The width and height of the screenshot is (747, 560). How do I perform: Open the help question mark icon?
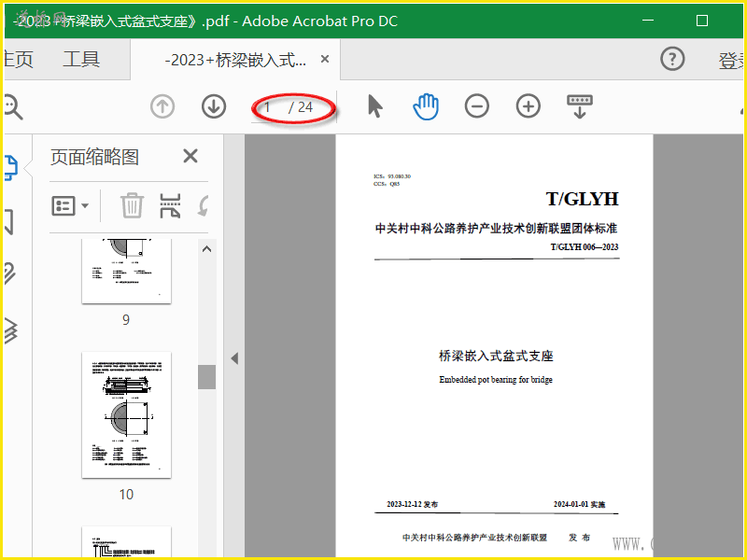coord(672,59)
